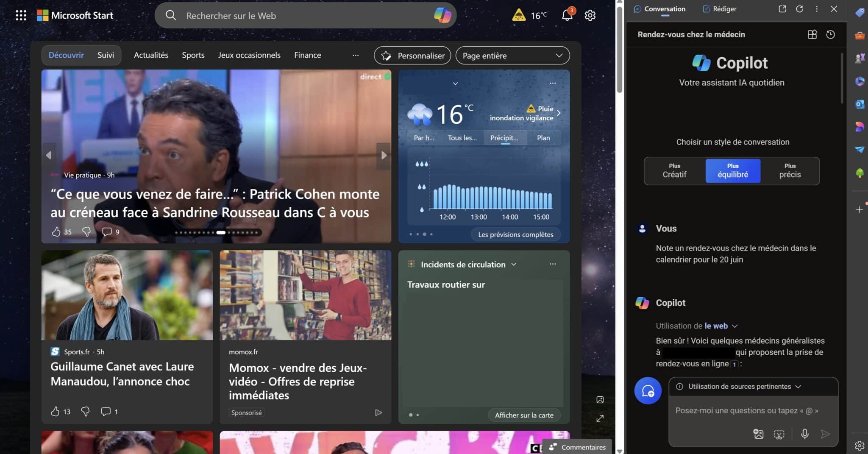
Task: Go to previous headline slide
Action: [x=49, y=156]
